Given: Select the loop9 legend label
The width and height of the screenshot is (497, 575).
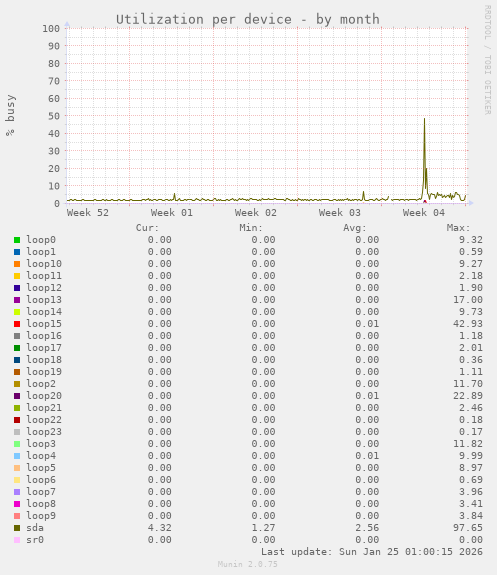Looking at the screenshot, I should [41, 516].
